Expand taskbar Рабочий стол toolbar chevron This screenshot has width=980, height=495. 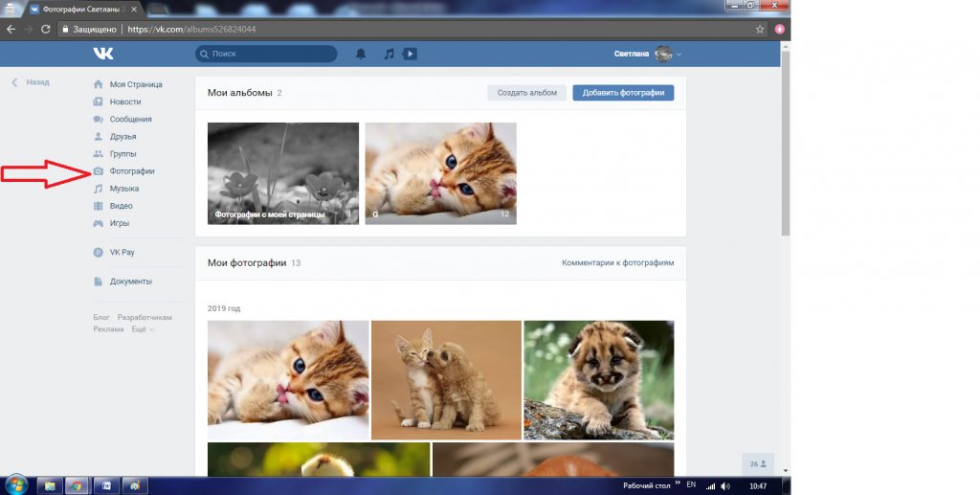click(x=678, y=485)
